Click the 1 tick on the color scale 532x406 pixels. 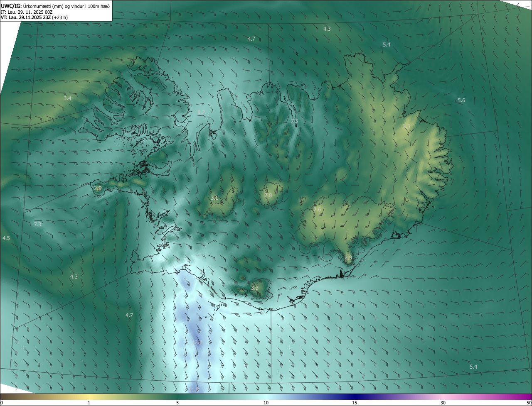pyautogui.click(x=89, y=403)
